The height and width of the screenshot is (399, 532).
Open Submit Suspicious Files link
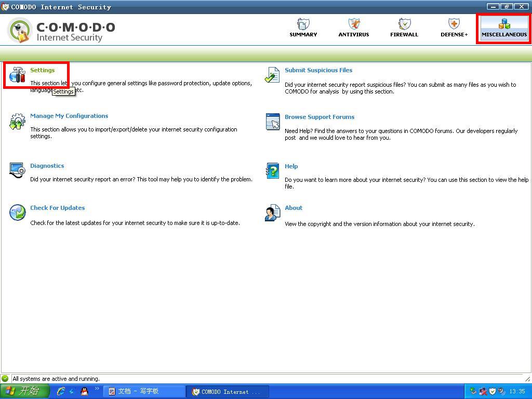tap(318, 70)
